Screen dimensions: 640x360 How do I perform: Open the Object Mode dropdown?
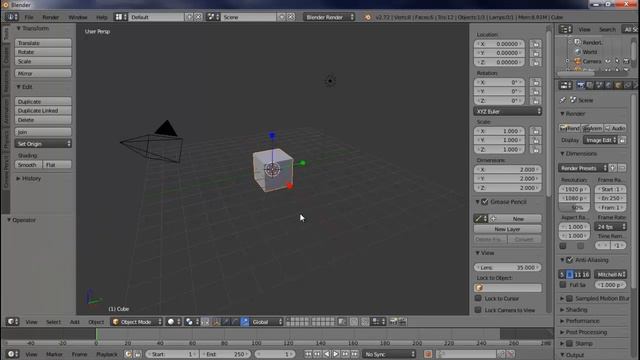click(137, 322)
